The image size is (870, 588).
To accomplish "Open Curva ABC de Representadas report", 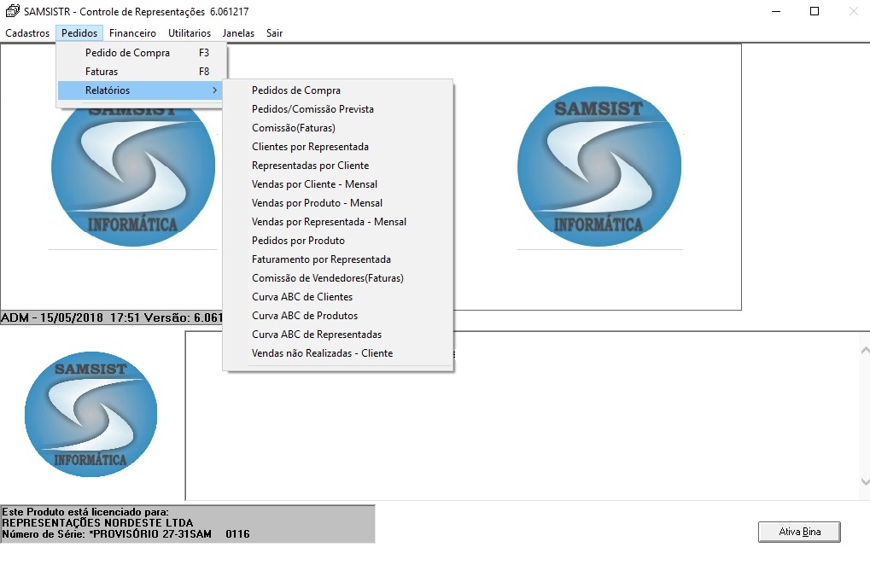I will pyautogui.click(x=338, y=335).
